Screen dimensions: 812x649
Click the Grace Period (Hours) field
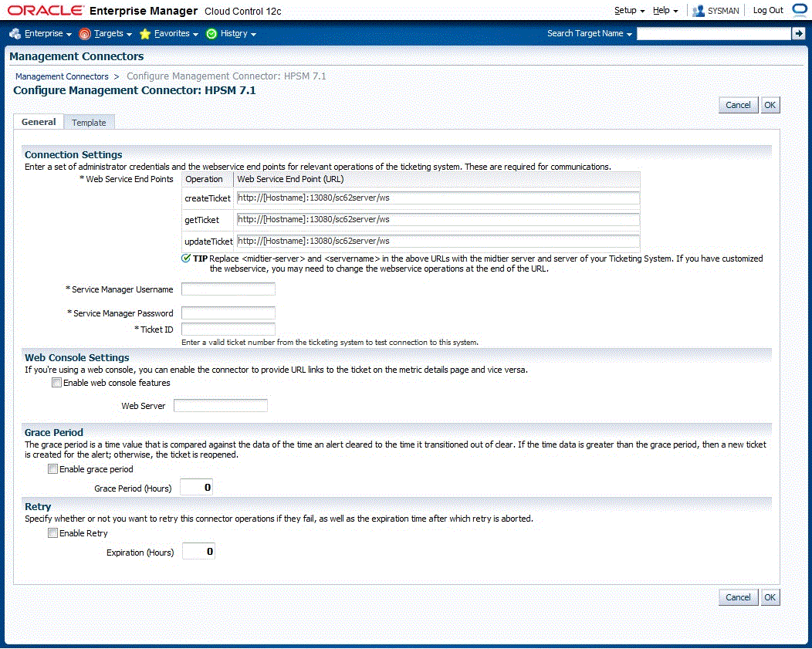[196, 488]
